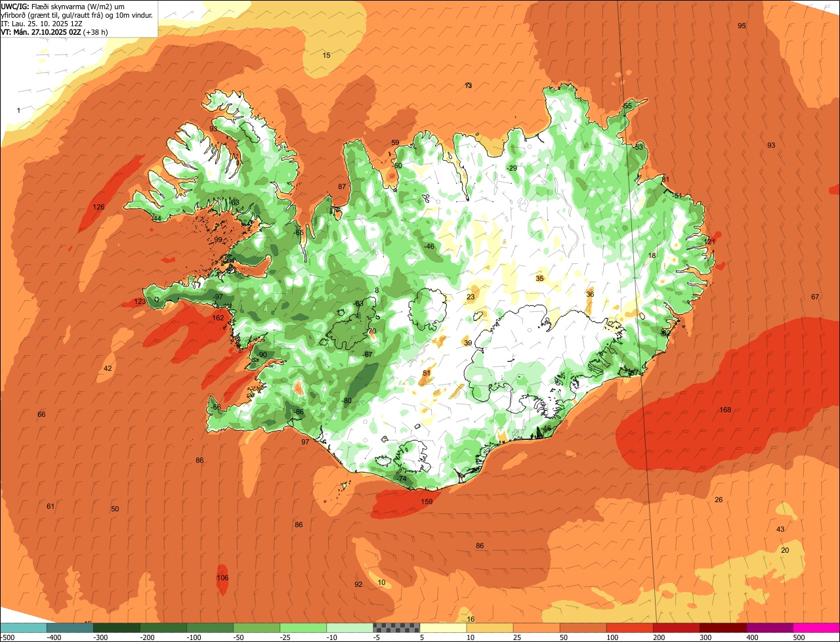Click the '-500' legend label
The height and width of the screenshot is (642, 840).
pyautogui.click(x=8, y=637)
